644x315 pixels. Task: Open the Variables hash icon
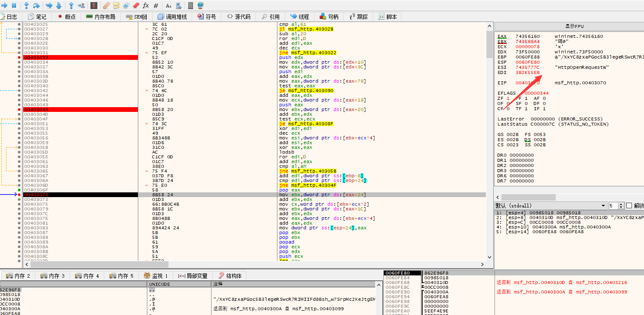(x=156, y=6)
